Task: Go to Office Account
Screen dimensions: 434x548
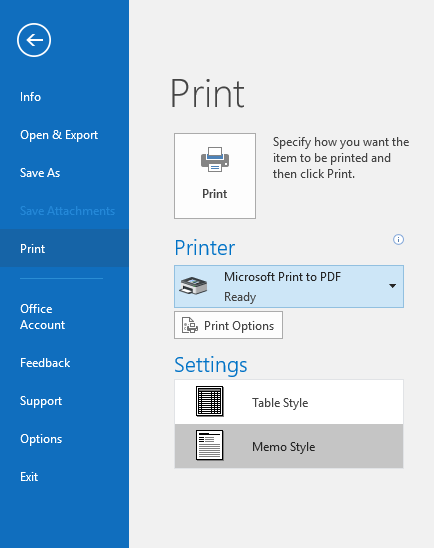Action: (x=64, y=317)
